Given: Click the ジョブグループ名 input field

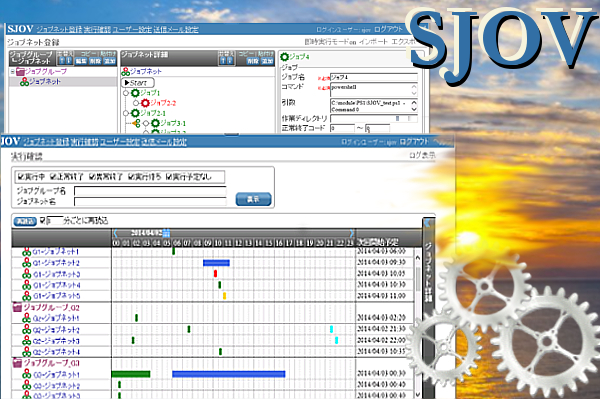Looking at the screenshot, I should 150,191.
